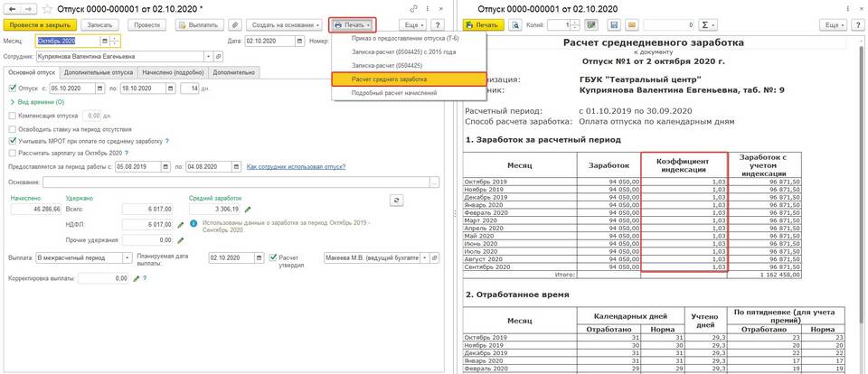Click Выплатить button
This screenshot has height=374, width=868.
click(201, 25)
